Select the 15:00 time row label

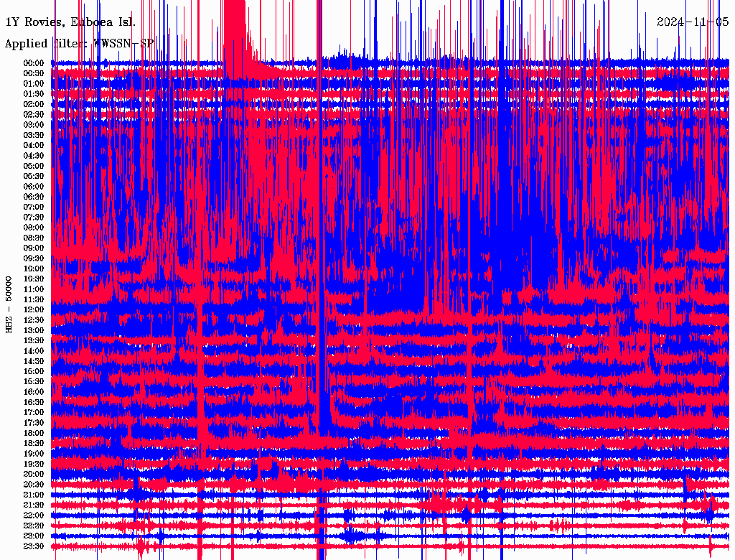tap(34, 372)
